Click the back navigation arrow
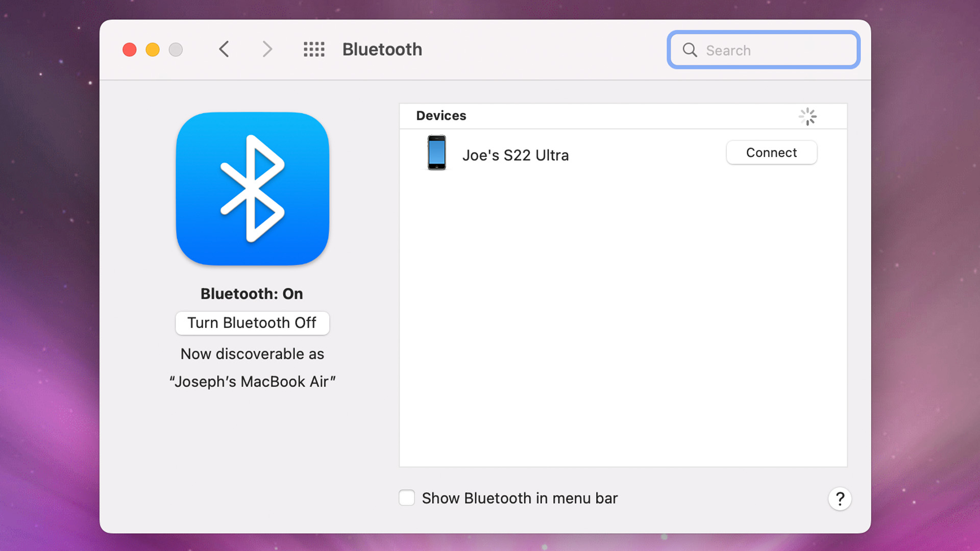This screenshot has width=980, height=551. coord(224,49)
